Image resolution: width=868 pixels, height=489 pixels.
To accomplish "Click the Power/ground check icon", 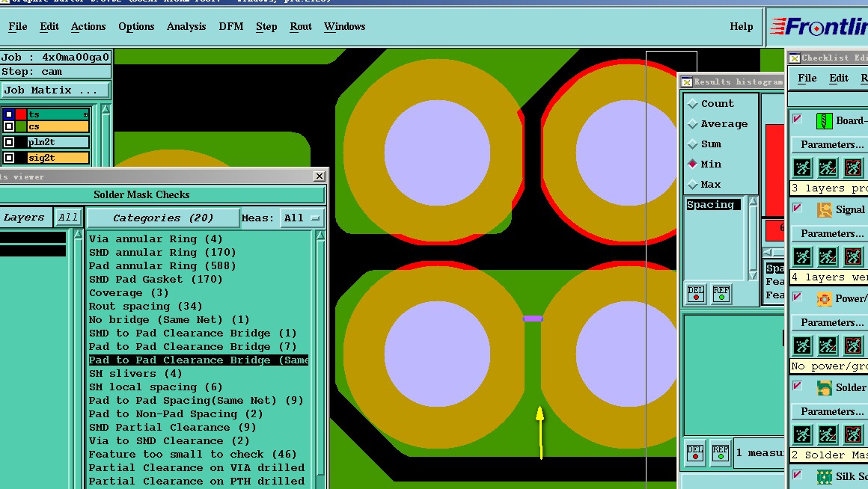I will [824, 299].
